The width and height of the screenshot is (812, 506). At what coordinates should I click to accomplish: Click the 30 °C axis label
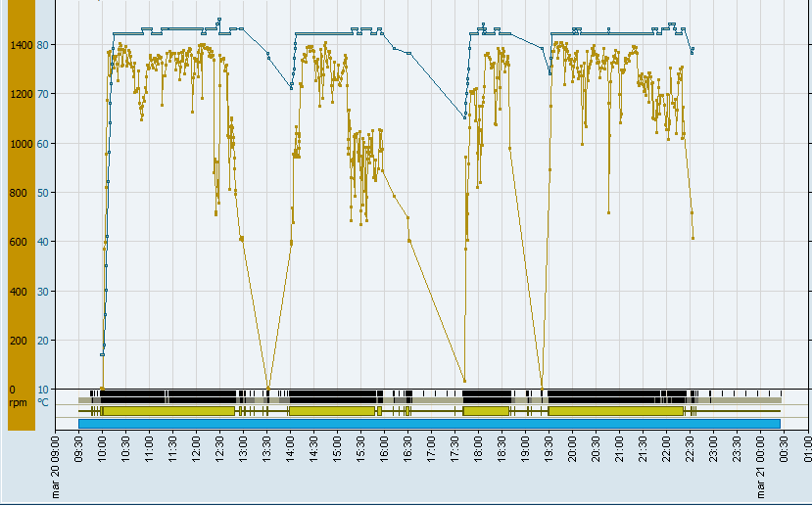point(42,292)
